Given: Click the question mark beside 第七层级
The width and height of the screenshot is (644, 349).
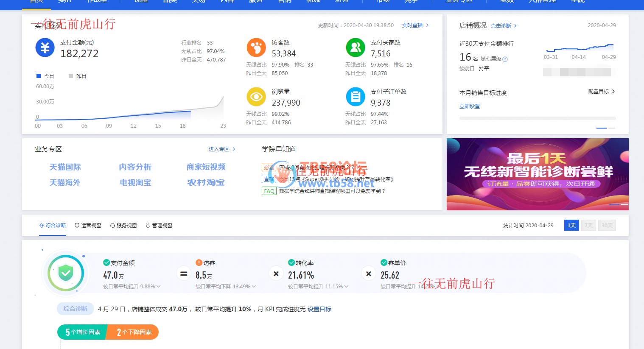Looking at the screenshot, I should (x=505, y=59).
